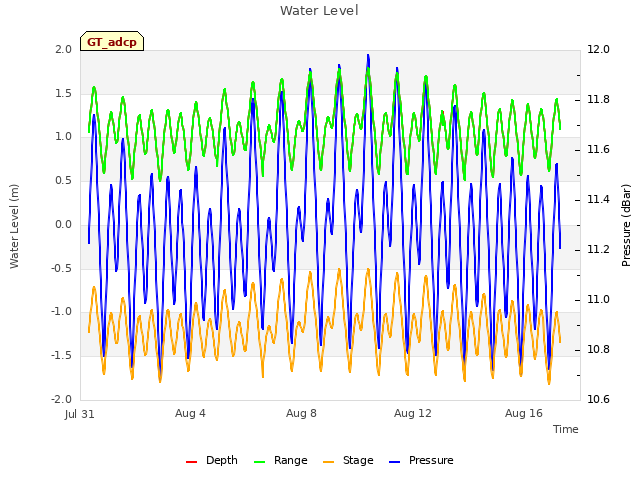Click the Water Level (m) axis title
This screenshot has height=480, width=640.
14,227
